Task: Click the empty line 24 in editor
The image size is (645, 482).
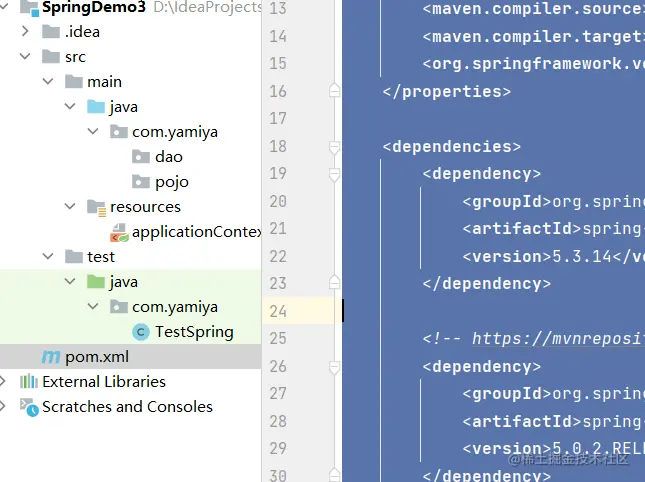Action: click(494, 311)
